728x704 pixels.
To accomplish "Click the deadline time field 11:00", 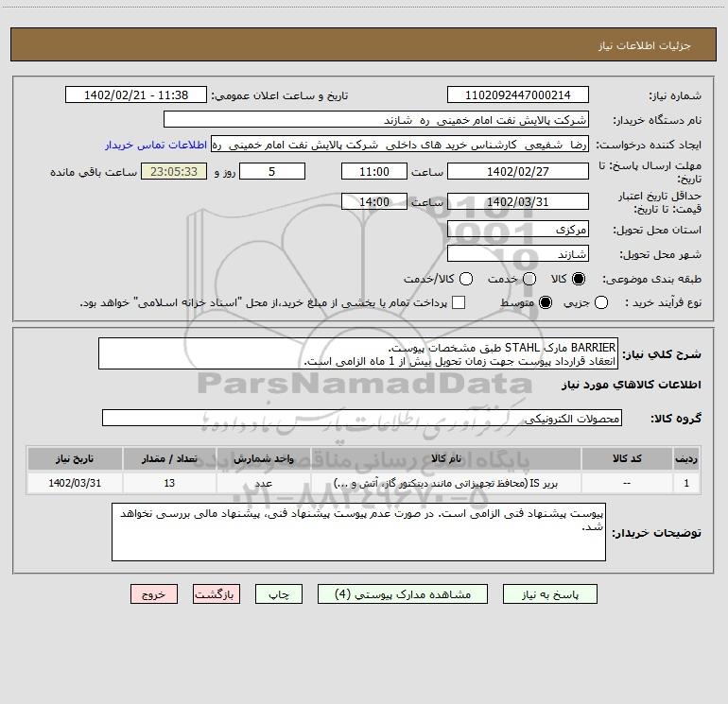I will point(374,171).
